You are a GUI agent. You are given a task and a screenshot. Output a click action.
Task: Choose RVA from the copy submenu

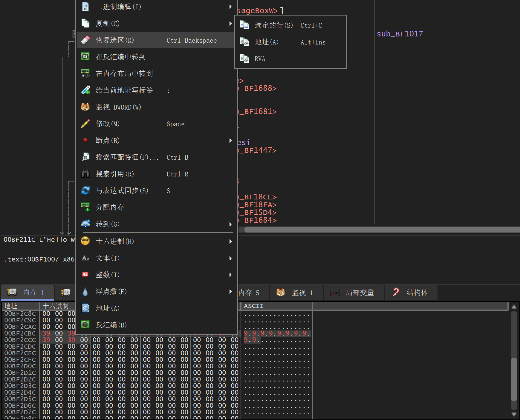260,59
